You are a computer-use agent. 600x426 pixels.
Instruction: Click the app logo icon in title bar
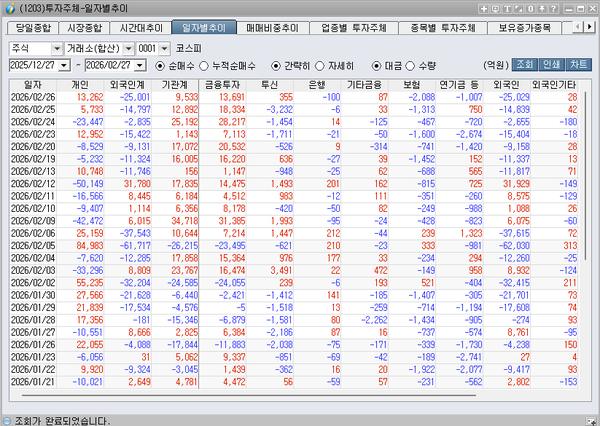(x=10, y=8)
